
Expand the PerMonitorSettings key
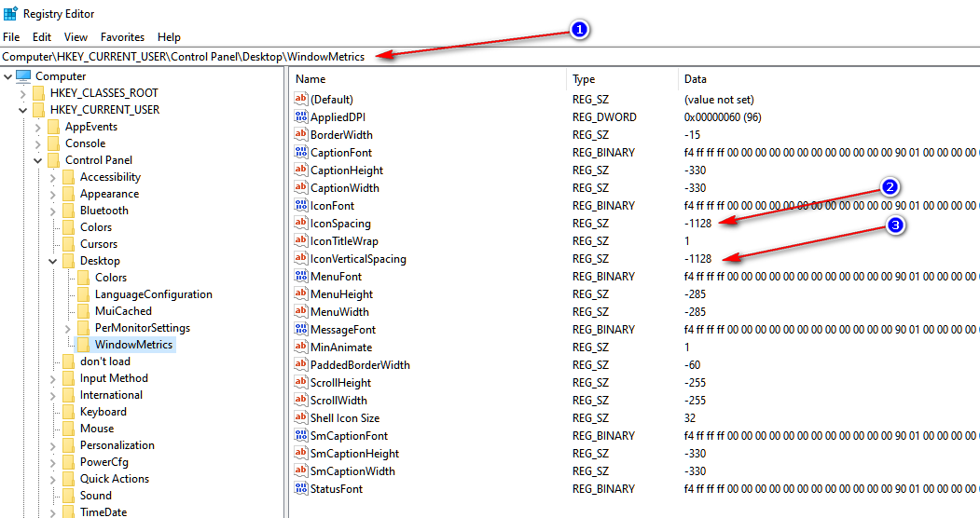pos(68,328)
